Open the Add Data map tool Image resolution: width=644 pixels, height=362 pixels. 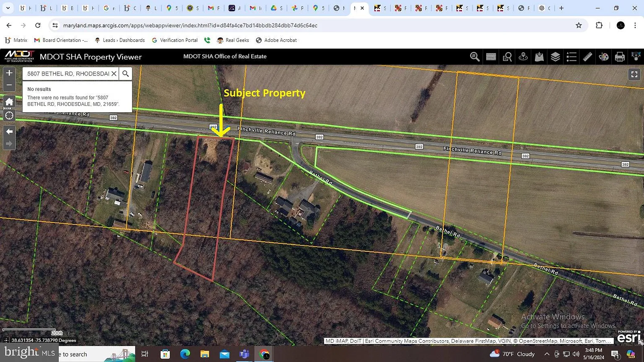click(539, 57)
